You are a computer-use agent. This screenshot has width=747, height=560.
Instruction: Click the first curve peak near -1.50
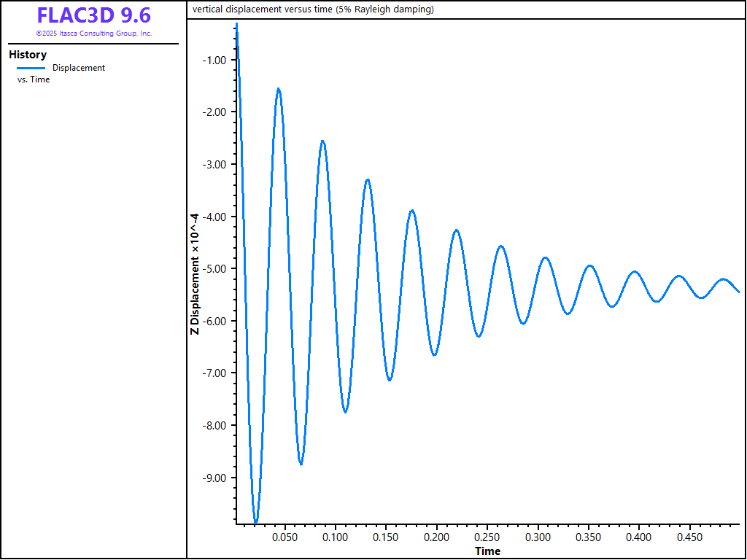click(x=278, y=89)
